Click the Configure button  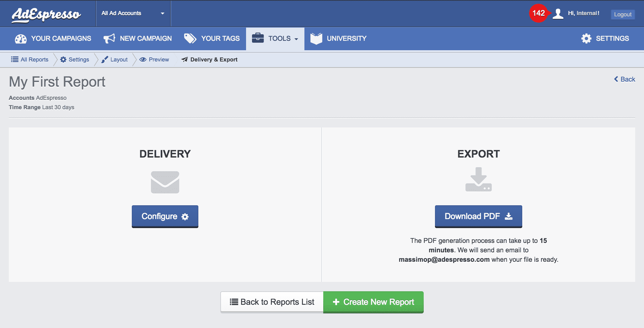(x=165, y=216)
